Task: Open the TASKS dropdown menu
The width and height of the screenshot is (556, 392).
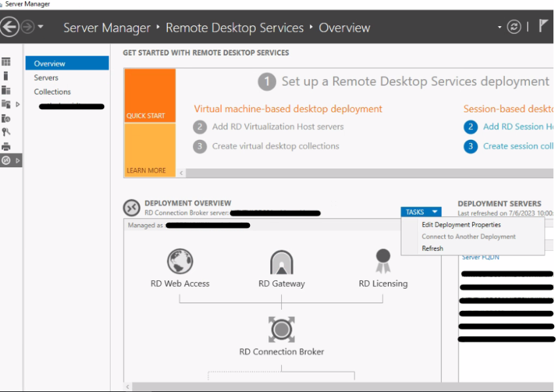Action: (421, 211)
